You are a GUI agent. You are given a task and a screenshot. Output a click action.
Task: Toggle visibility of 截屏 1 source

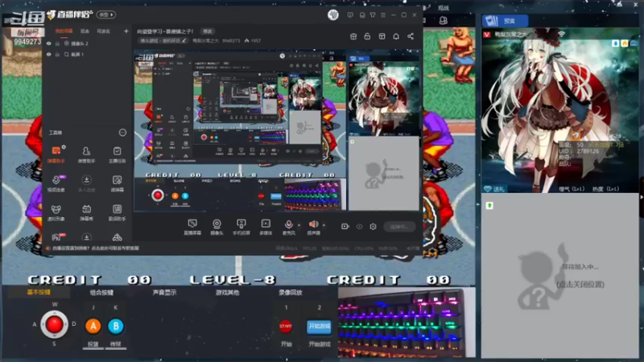click(49, 54)
